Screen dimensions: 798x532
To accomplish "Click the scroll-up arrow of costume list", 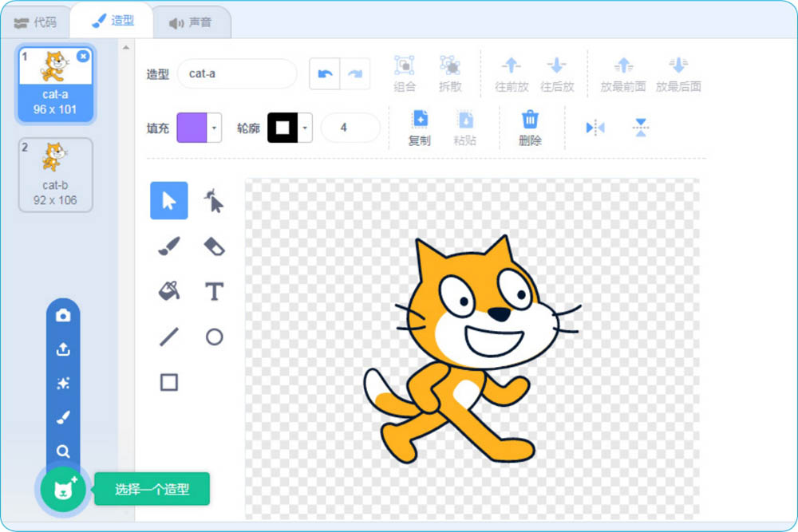I will [126, 48].
